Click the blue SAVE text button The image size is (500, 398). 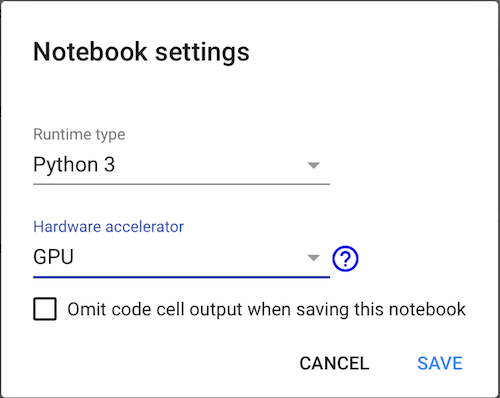coord(440,363)
